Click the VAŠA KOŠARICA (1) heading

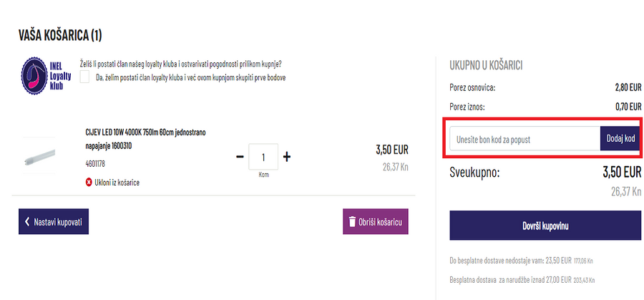click(60, 35)
